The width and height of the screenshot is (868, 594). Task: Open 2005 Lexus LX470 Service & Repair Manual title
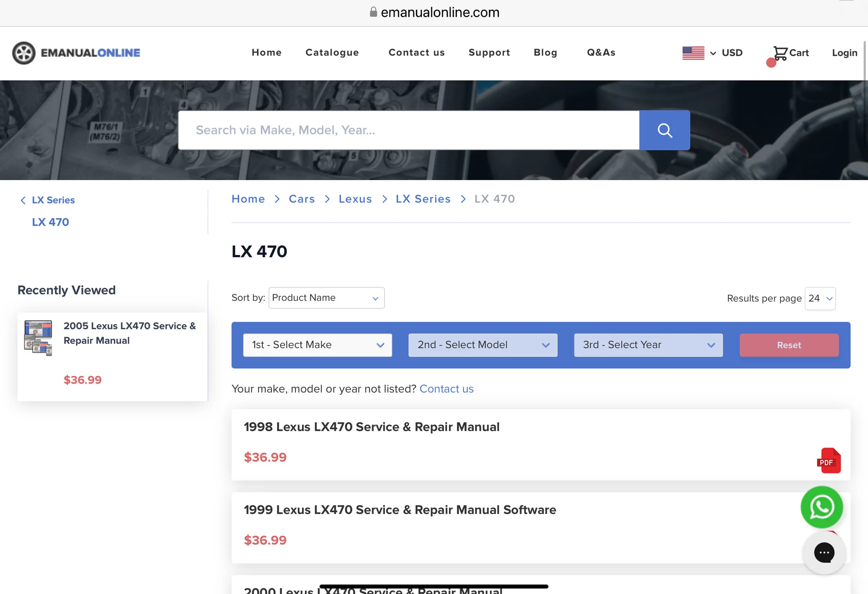tap(129, 333)
